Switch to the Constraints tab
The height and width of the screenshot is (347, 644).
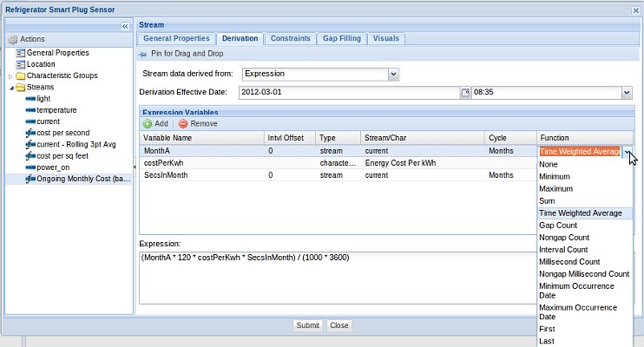pos(291,39)
